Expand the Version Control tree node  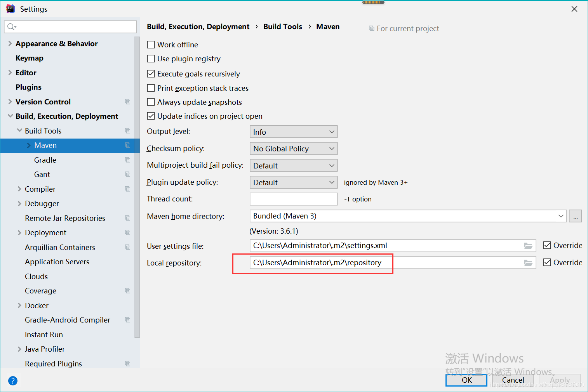point(10,102)
